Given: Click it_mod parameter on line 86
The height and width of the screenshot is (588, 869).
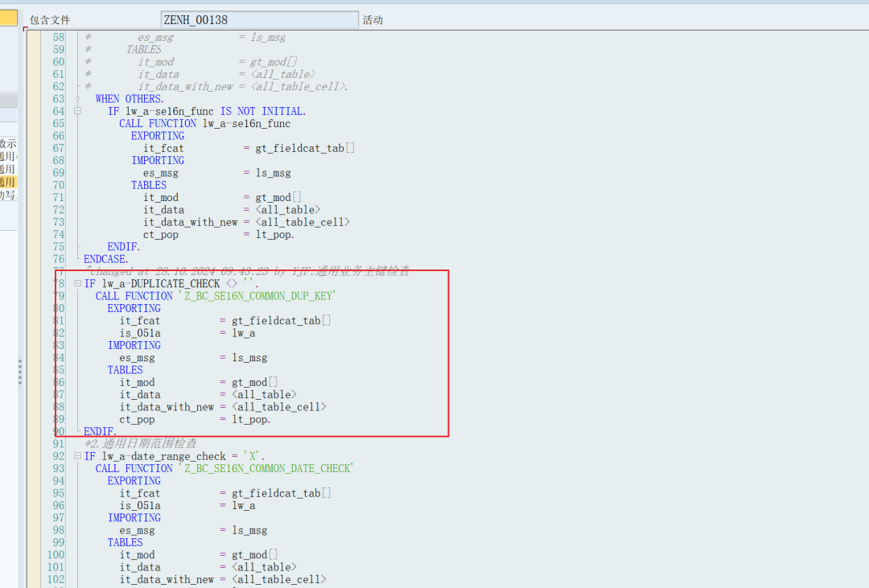Looking at the screenshot, I should (x=137, y=382).
